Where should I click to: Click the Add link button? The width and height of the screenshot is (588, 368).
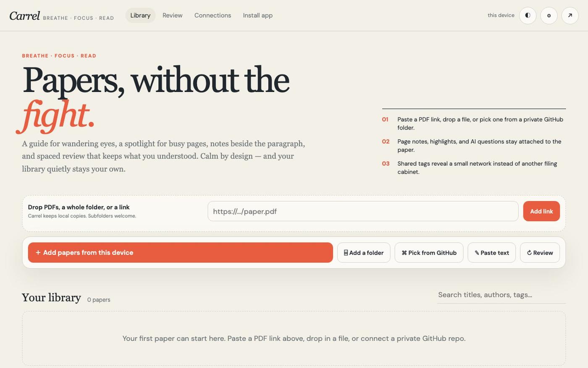[x=541, y=211]
